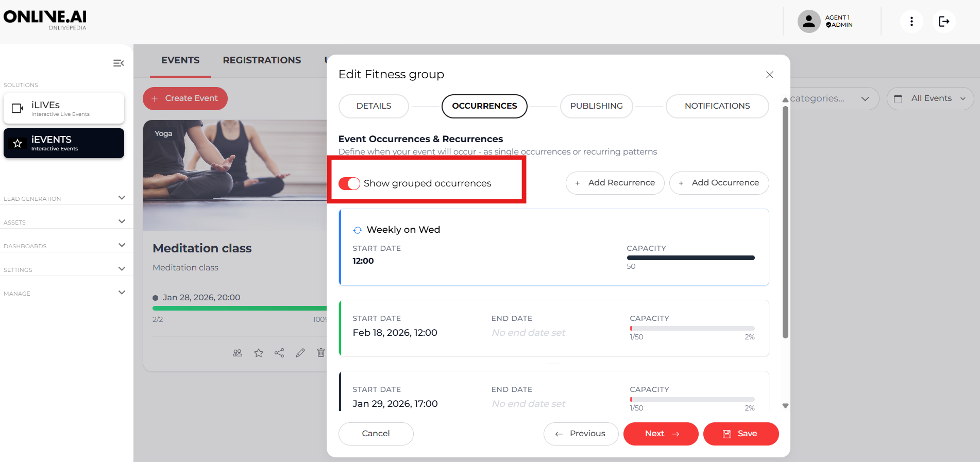This screenshot has height=462, width=980.
Task: Share the Meditation class event
Action: [279, 353]
